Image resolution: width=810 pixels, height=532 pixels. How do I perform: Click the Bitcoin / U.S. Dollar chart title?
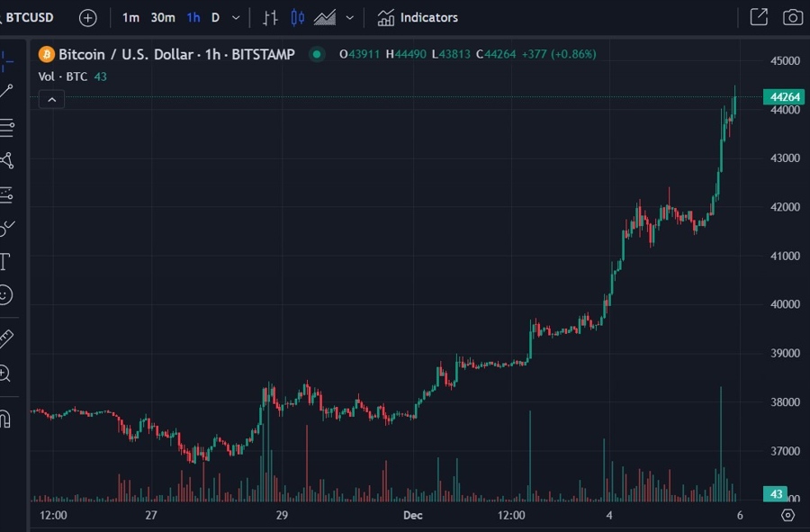(x=176, y=54)
